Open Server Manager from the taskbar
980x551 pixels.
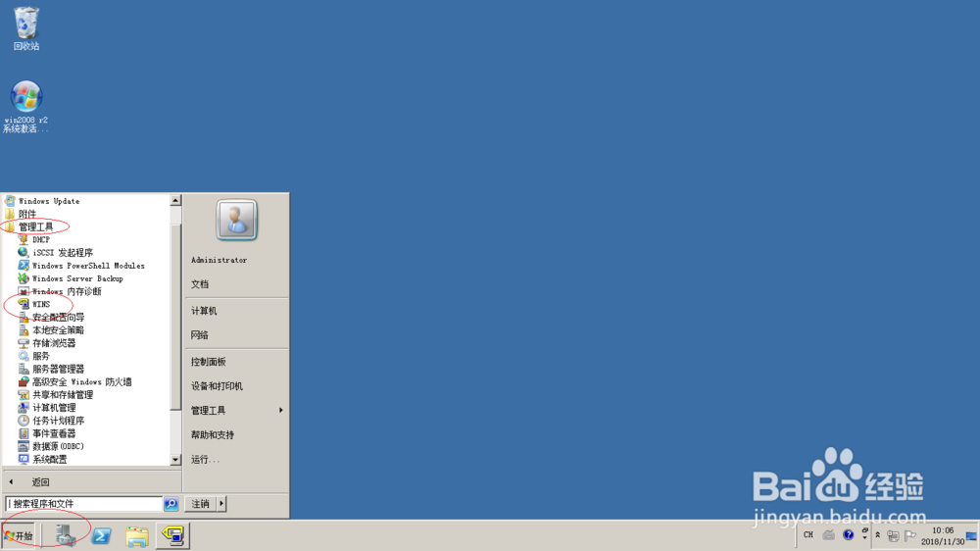click(x=65, y=536)
